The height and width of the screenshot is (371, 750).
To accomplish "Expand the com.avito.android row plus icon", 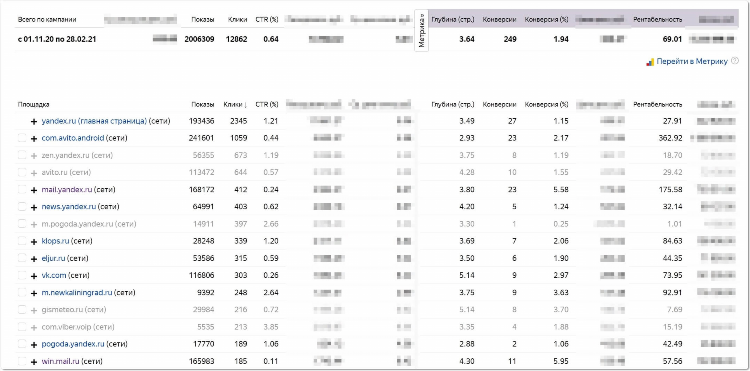I will [x=34, y=139].
